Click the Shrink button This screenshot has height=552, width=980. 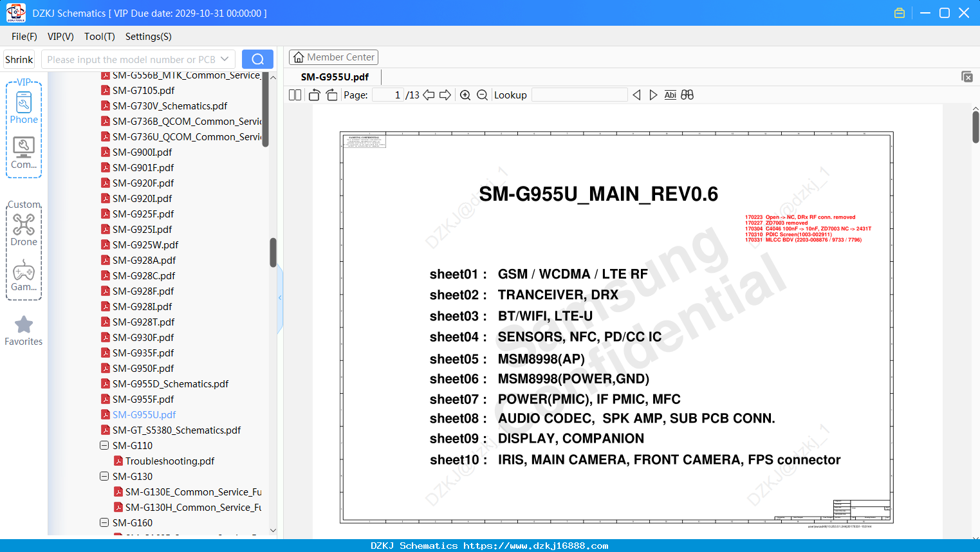click(x=19, y=59)
